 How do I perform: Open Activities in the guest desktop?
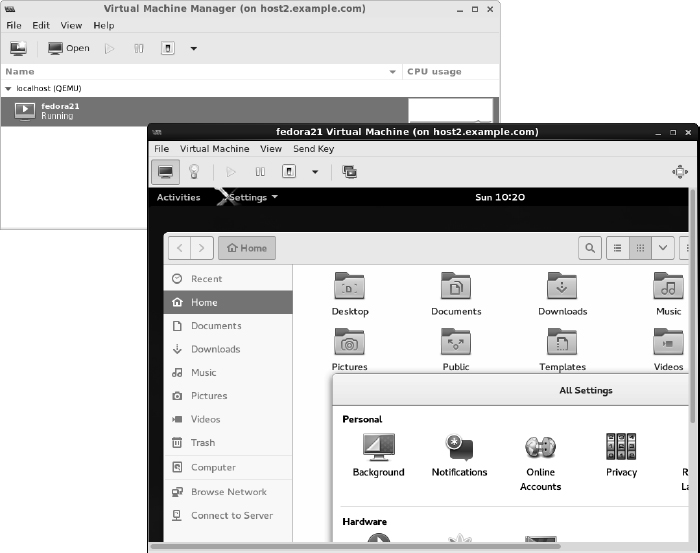click(178, 197)
